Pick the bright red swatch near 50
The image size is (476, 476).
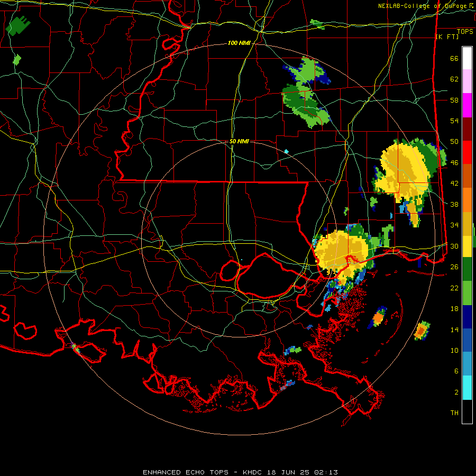pos(467,152)
